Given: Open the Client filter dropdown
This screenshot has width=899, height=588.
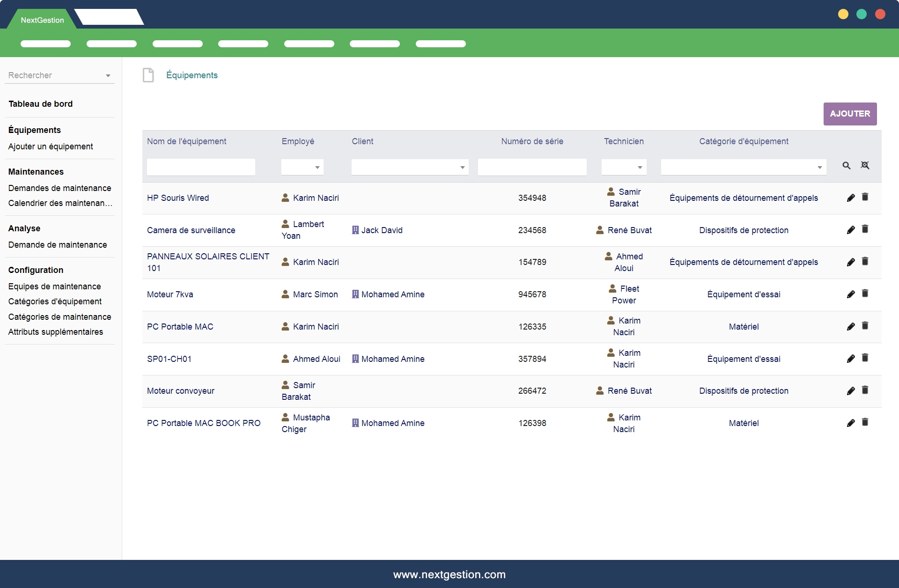Looking at the screenshot, I should pyautogui.click(x=410, y=167).
